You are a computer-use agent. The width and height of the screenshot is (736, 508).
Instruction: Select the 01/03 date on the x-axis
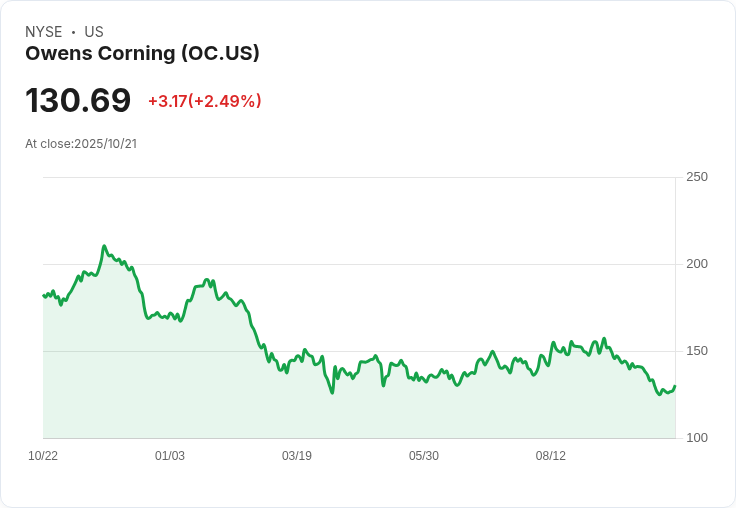tap(170, 456)
